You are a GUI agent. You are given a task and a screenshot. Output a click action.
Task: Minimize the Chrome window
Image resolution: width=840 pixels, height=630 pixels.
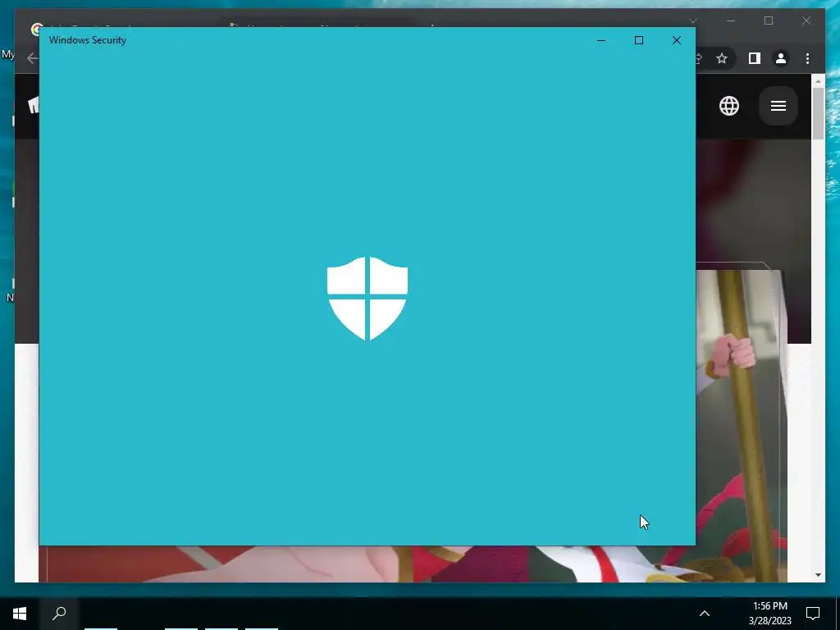(731, 21)
